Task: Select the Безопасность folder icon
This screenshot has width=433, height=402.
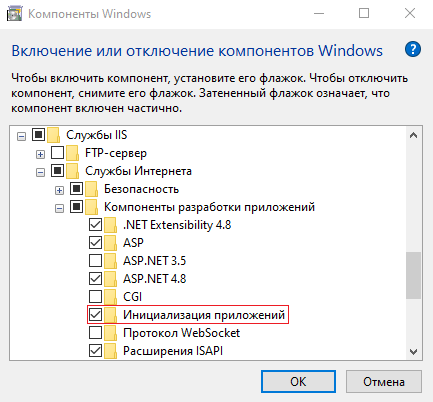Action: click(91, 189)
